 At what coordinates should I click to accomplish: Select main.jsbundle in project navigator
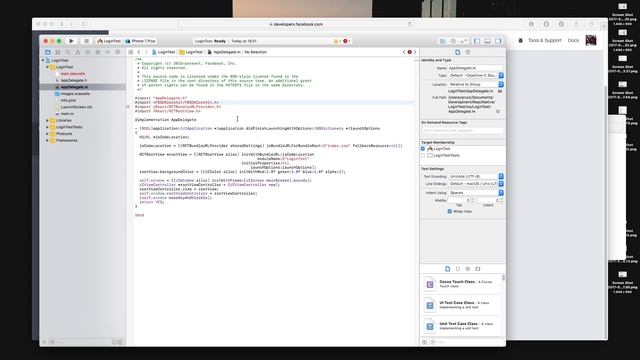[x=73, y=74]
